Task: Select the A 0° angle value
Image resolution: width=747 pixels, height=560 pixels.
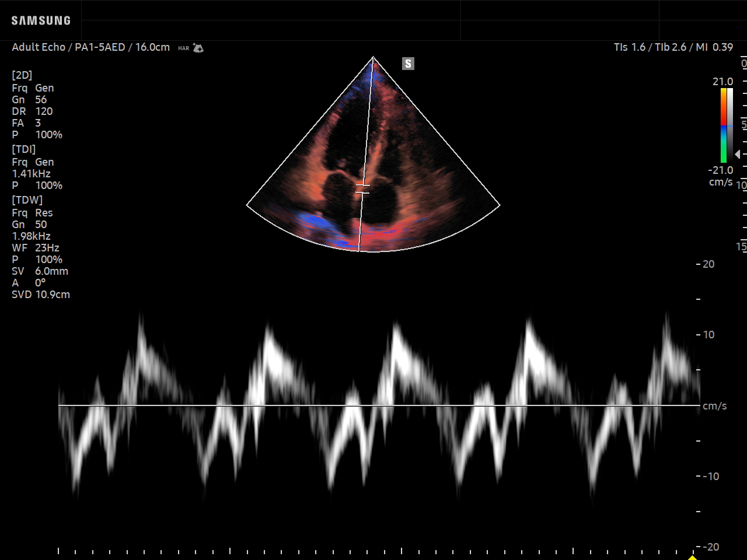Action: [x=29, y=283]
